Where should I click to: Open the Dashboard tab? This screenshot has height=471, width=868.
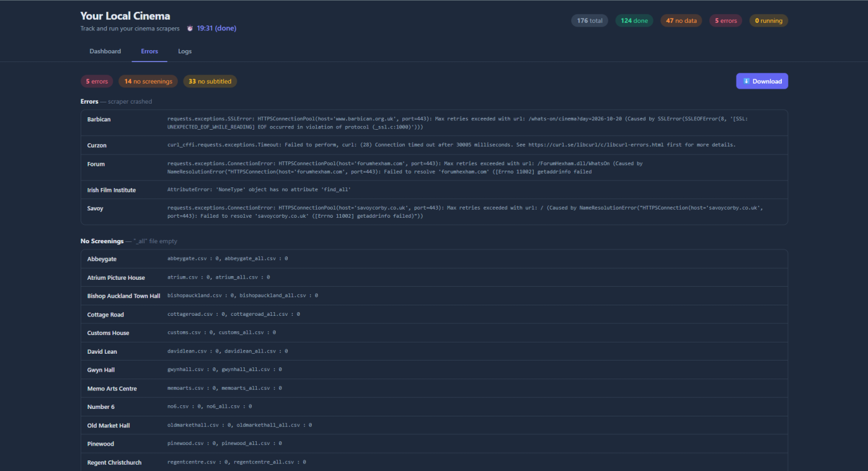pyautogui.click(x=105, y=52)
